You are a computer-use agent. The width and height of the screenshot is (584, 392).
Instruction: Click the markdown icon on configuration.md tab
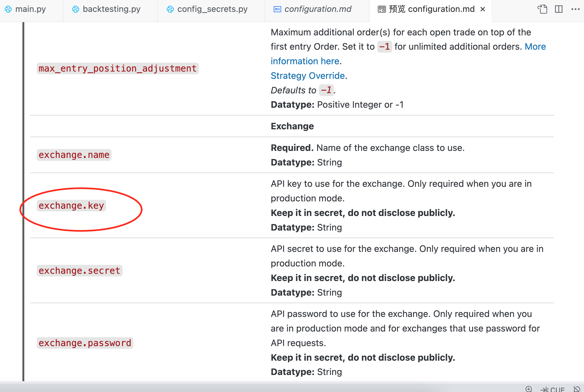click(277, 9)
